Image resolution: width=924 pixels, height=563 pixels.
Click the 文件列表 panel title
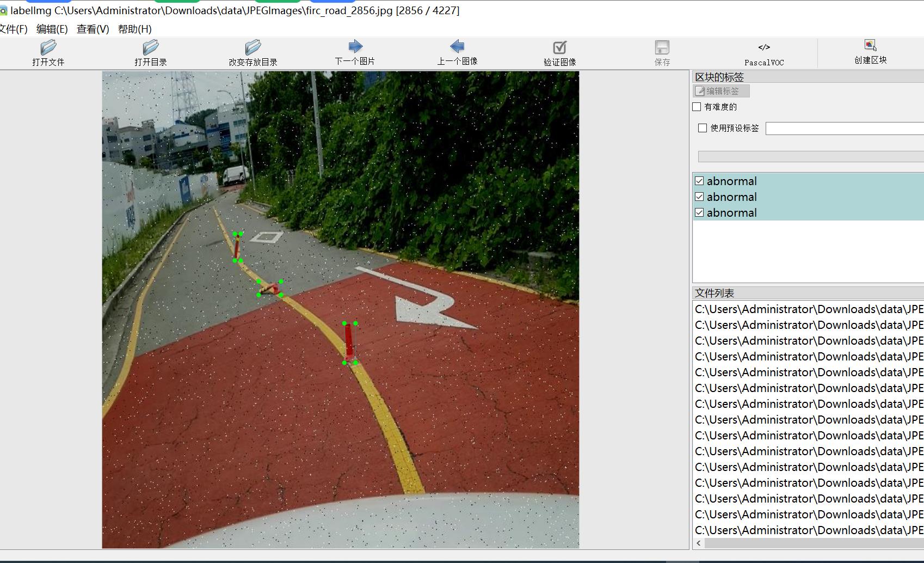point(714,293)
